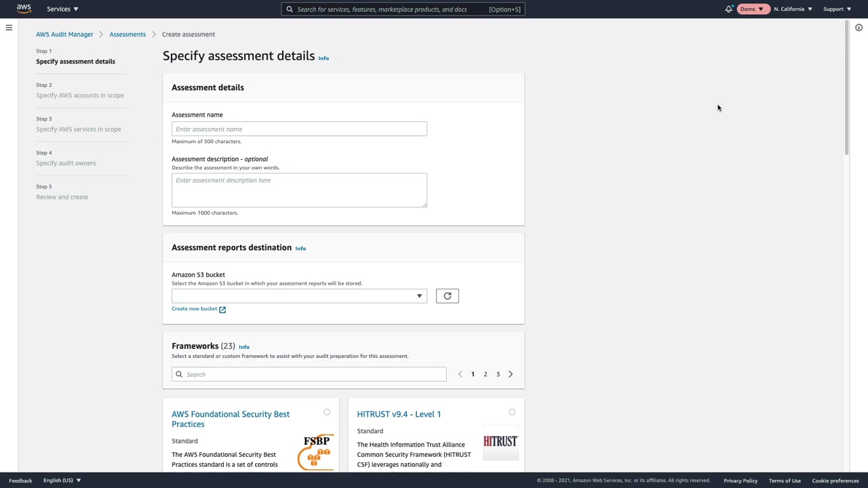Open the Services dropdown menu
The image size is (868, 488).
pyautogui.click(x=62, y=9)
